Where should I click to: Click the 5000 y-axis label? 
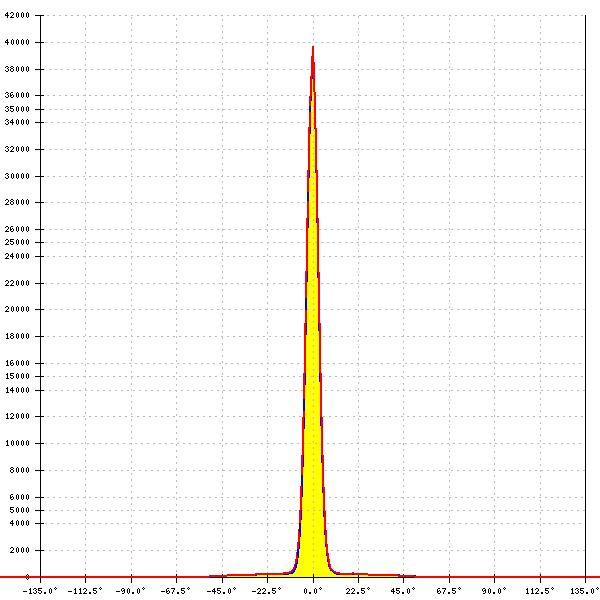(x=19, y=510)
